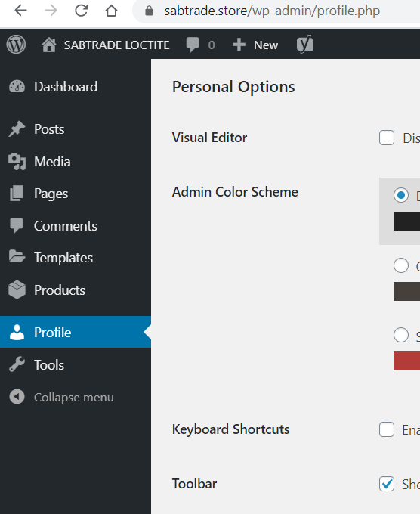Visit site via SABTRADE LOCTITE link

tap(116, 45)
